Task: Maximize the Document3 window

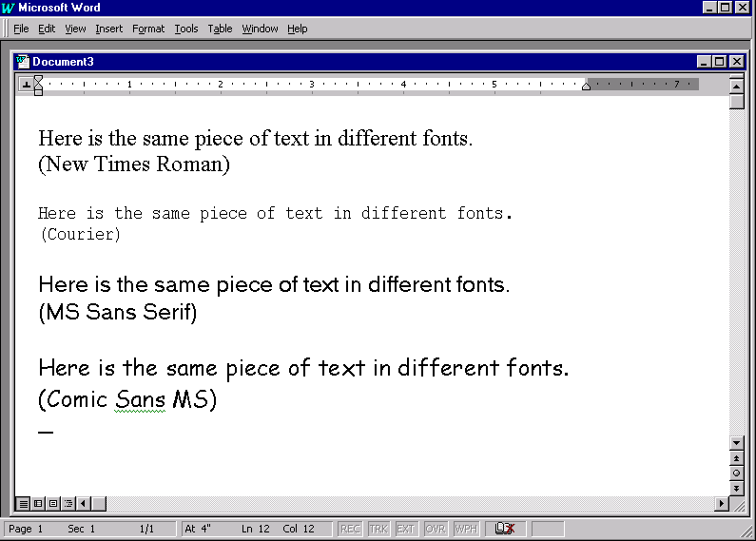Action: 719,62
